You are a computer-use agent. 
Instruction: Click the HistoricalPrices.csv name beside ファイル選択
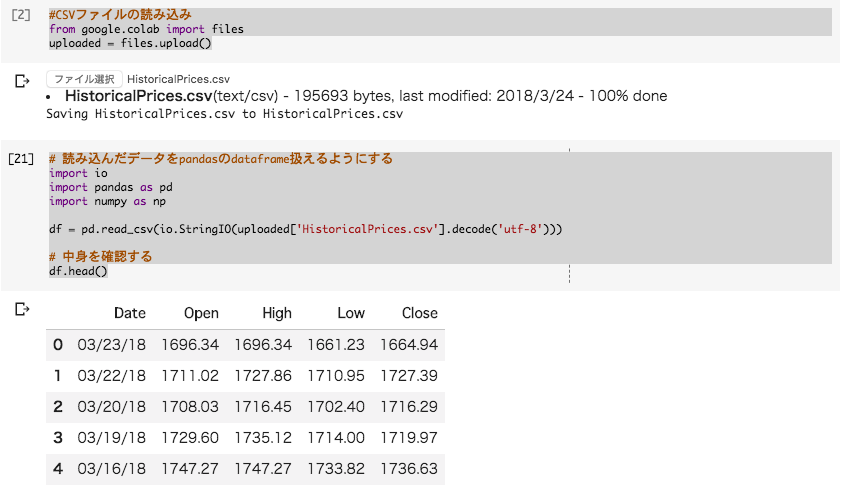click(x=178, y=79)
